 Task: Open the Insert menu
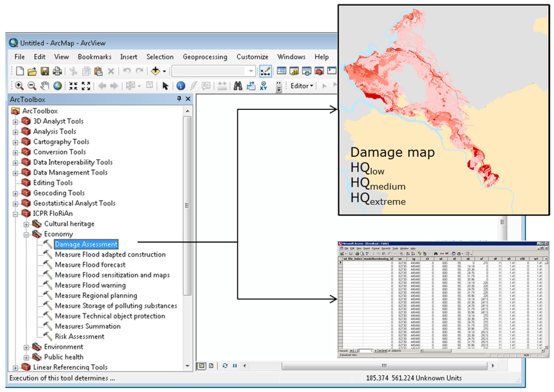pos(129,57)
